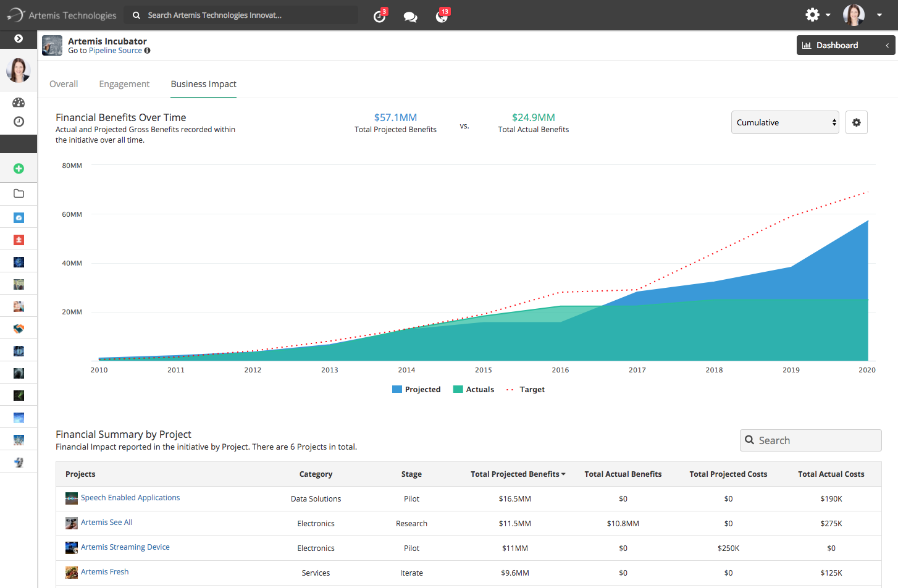Click the Speech Enabled Applications project thumbnail

point(72,498)
